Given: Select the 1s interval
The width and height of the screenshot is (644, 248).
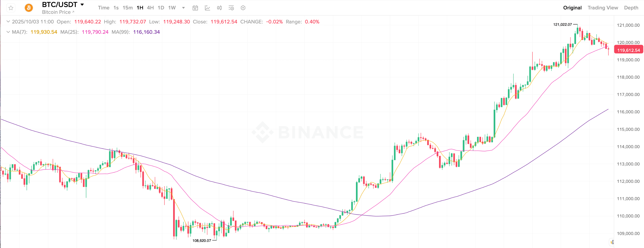Looking at the screenshot, I should coord(116,8).
